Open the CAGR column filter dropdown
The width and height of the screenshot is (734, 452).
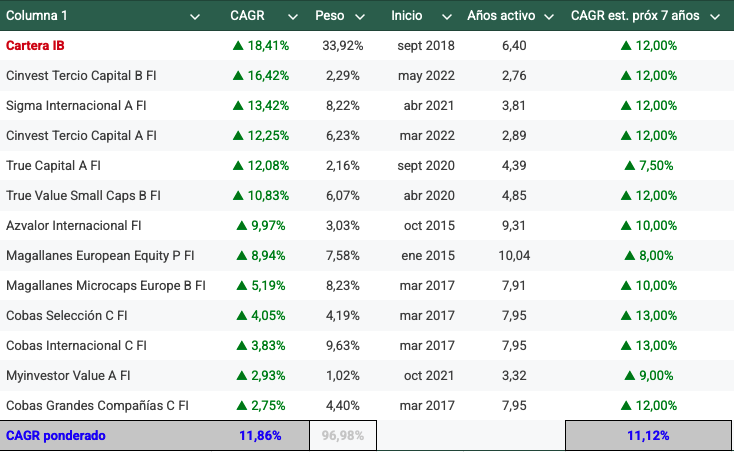(293, 17)
